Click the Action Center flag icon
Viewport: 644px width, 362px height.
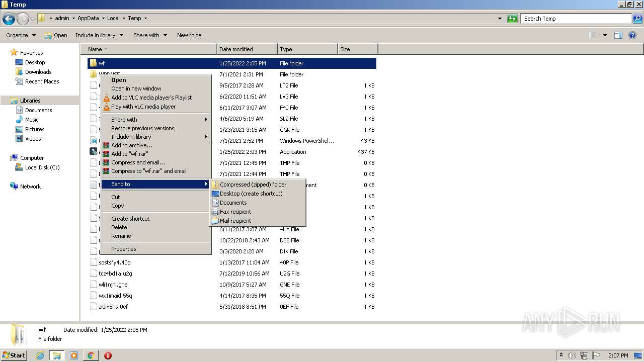596,355
